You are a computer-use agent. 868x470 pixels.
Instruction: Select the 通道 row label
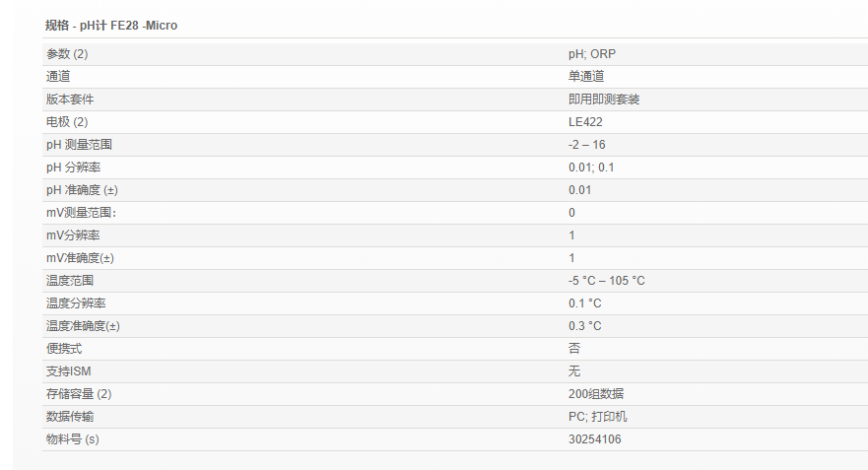click(x=58, y=77)
